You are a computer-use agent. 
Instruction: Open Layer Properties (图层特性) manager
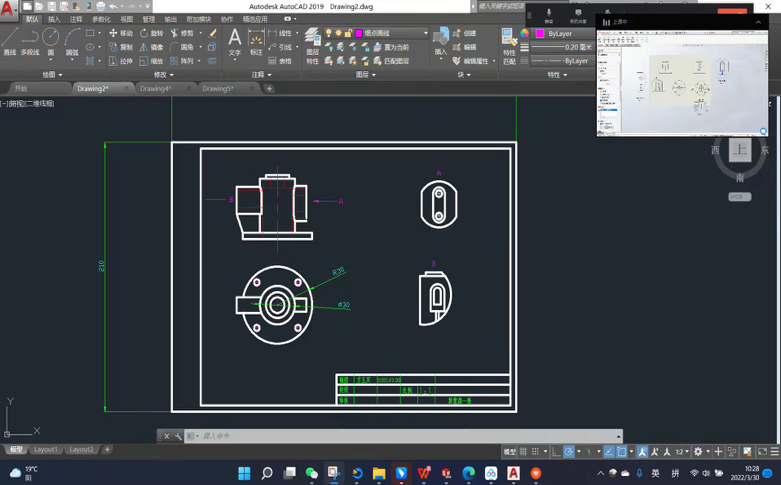[x=313, y=40]
